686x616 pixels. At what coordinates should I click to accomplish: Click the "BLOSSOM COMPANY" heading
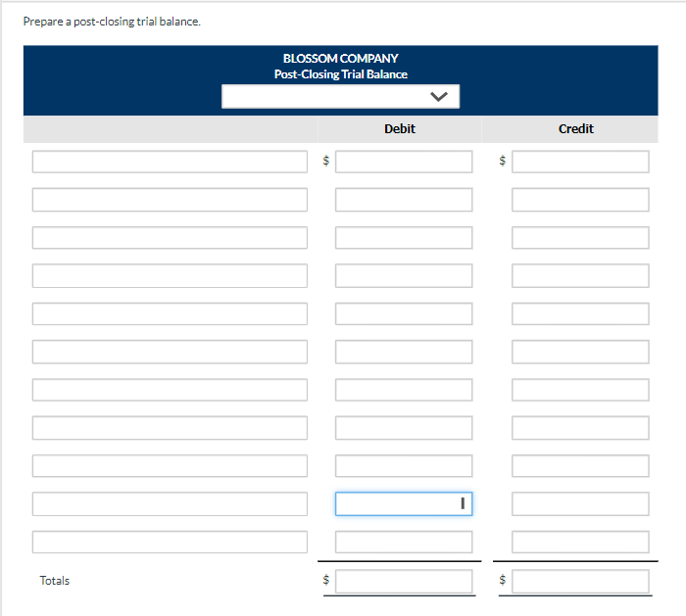(340, 58)
